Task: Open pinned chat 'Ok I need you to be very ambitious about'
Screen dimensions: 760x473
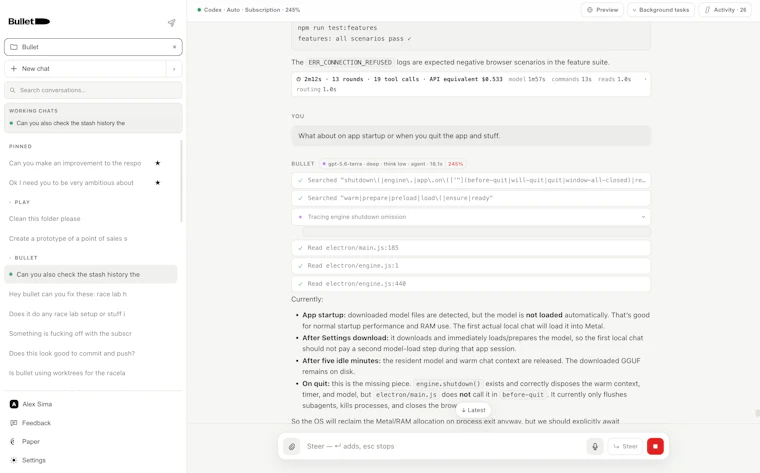Action: (x=71, y=183)
